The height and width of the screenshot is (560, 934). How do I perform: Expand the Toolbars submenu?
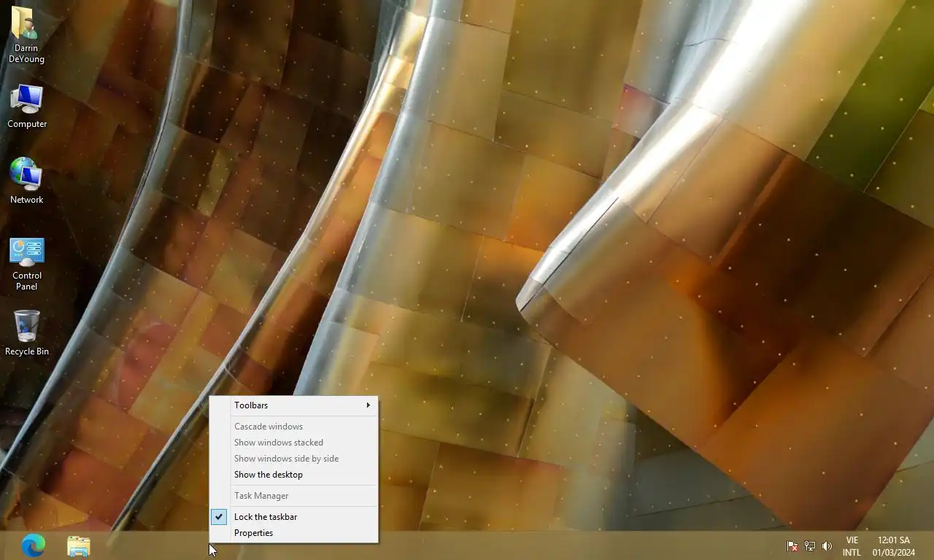[294, 405]
